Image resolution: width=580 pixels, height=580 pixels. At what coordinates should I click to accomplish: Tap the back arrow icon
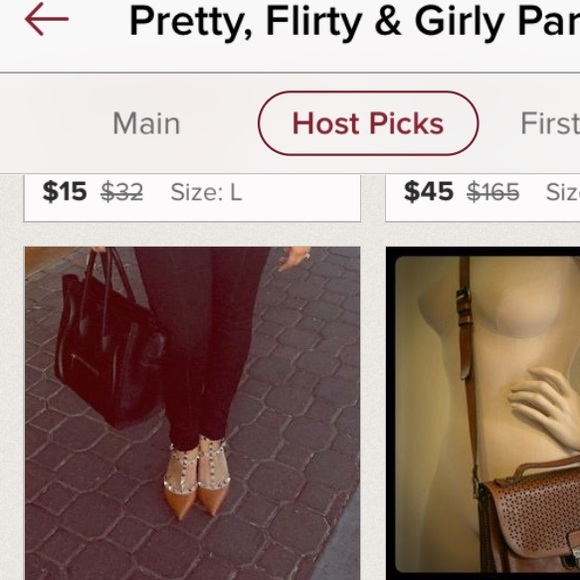[47, 19]
